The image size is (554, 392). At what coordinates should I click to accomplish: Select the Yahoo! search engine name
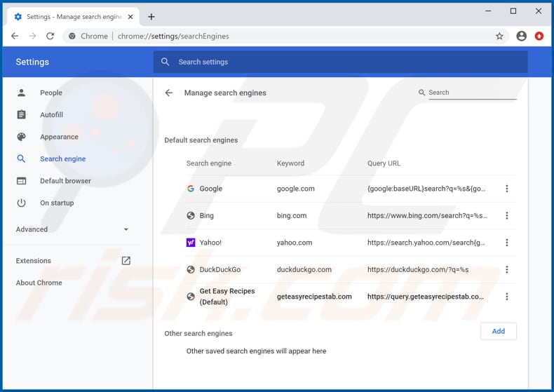[x=210, y=243]
